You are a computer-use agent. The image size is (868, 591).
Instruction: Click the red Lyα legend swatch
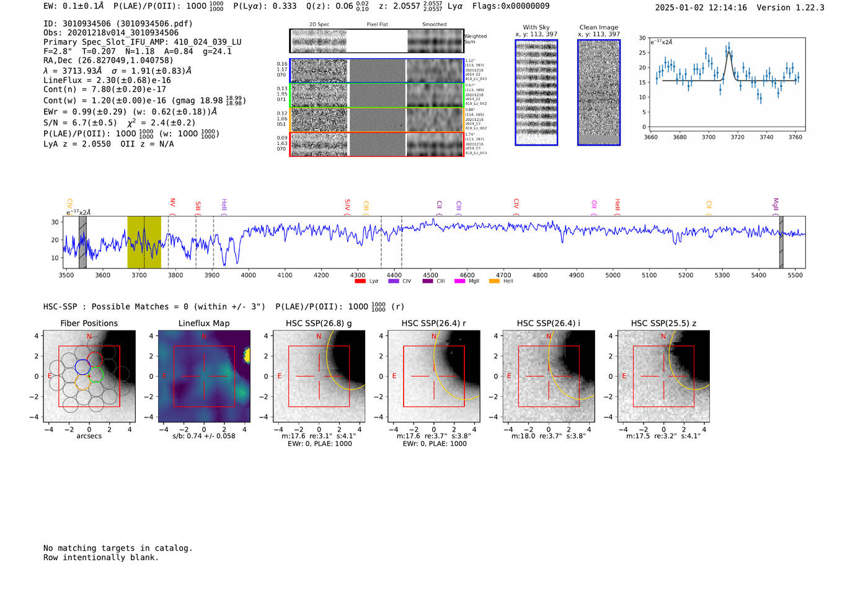point(360,282)
